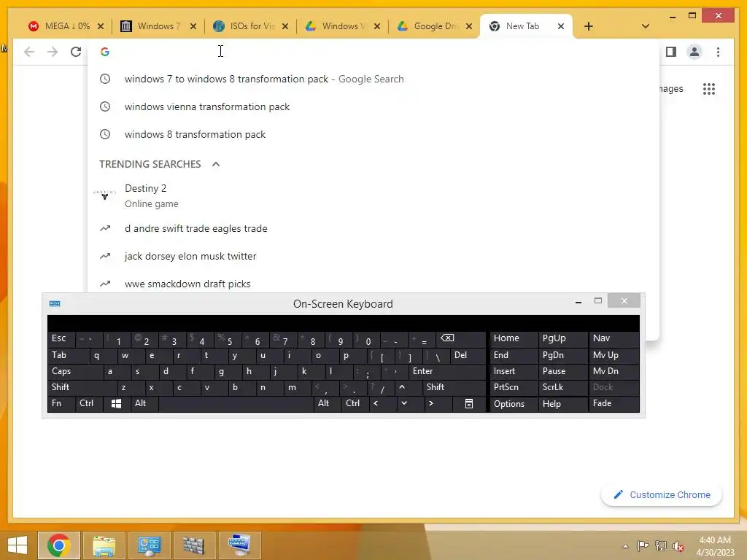747x560 pixels.
Task: Click the PgDn key
Action: coord(563,355)
